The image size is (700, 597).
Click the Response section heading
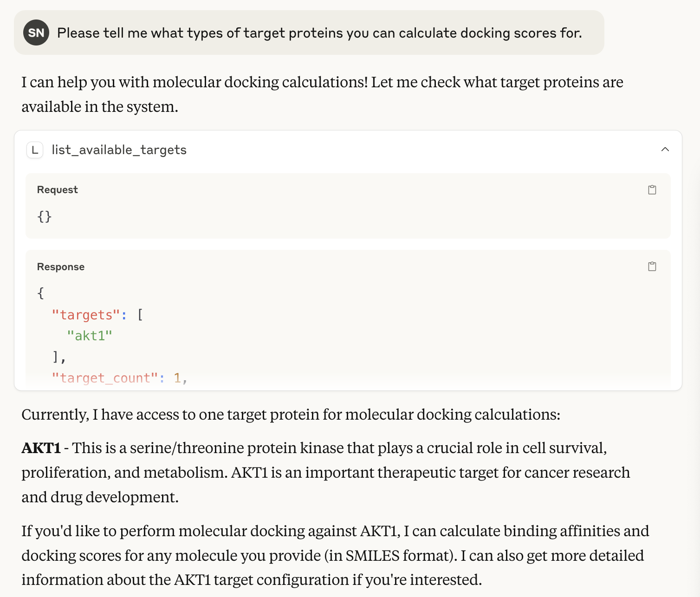[61, 267]
